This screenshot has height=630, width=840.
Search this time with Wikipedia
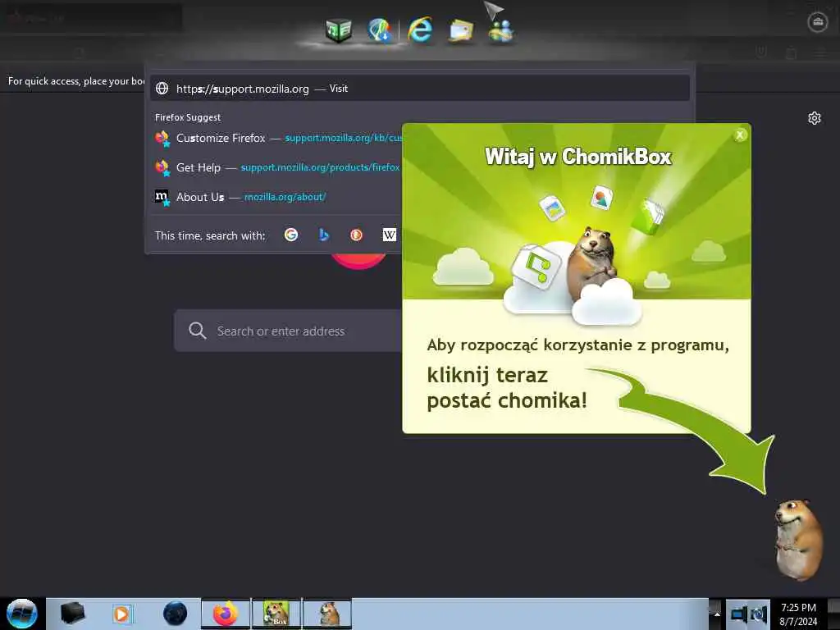point(390,235)
